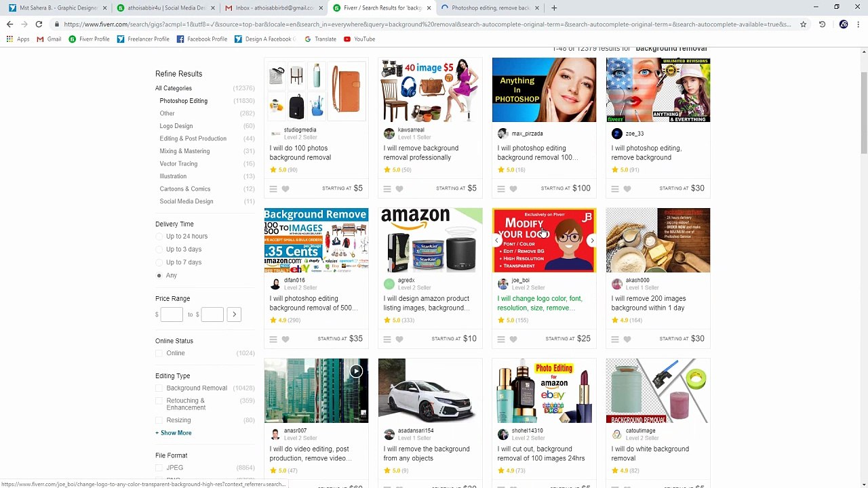The image size is (868, 488).
Task: Filter by Photoshop Editing category
Action: 184,101
